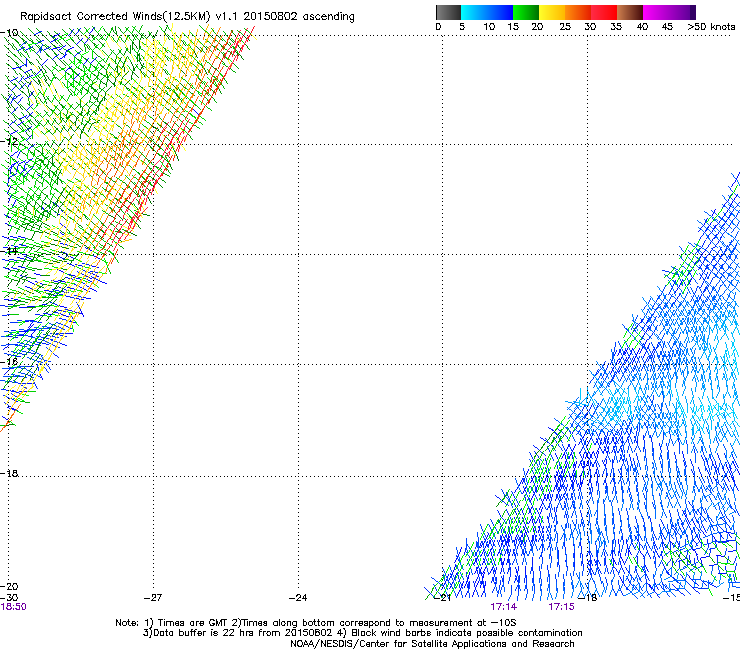
Task: Select the green 15-20 knots color band
Action: coord(526,12)
